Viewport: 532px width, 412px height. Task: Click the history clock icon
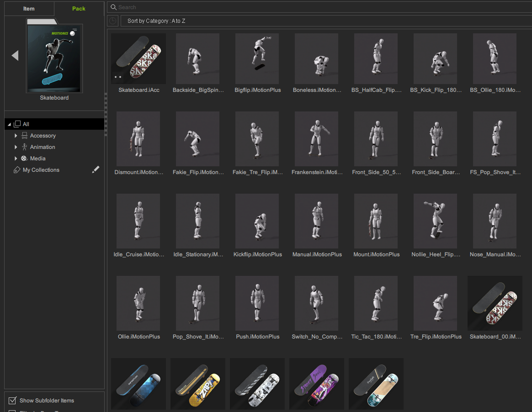pos(113,21)
